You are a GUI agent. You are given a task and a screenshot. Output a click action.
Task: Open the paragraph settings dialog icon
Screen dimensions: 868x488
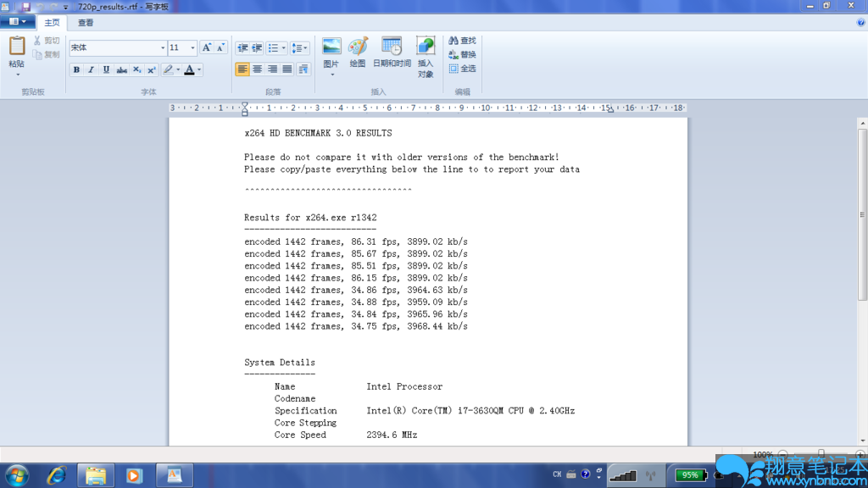click(x=303, y=69)
